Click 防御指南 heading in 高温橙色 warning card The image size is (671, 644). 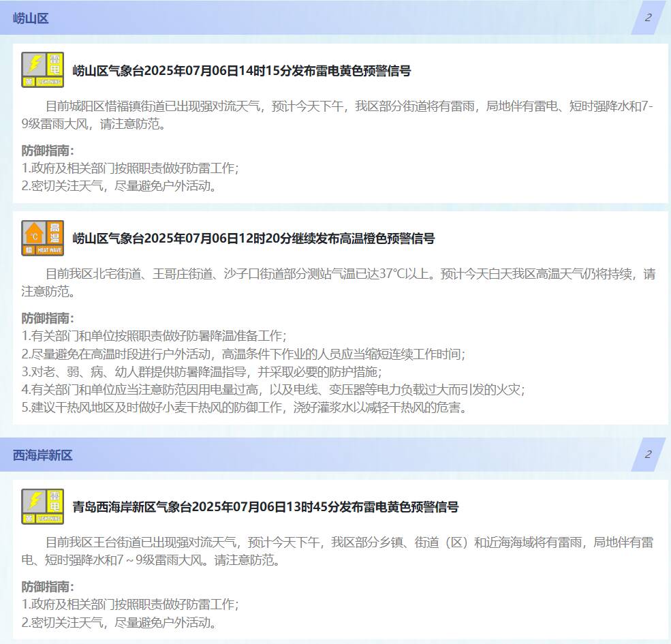[48, 318]
